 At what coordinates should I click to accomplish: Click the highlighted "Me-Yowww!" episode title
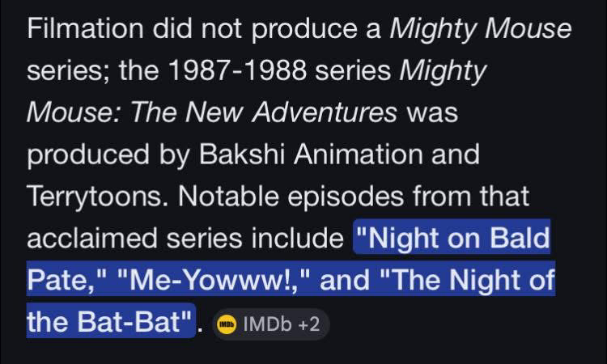pyautogui.click(x=211, y=282)
